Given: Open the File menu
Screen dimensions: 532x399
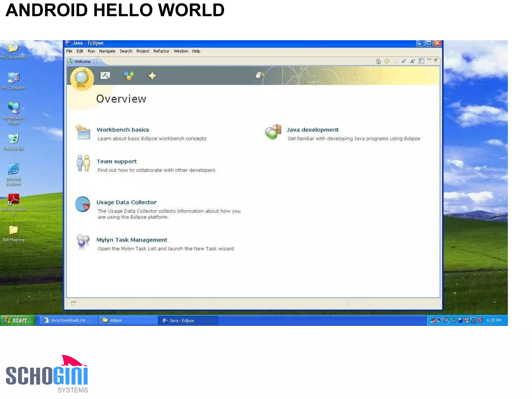Looking at the screenshot, I should coord(69,51).
